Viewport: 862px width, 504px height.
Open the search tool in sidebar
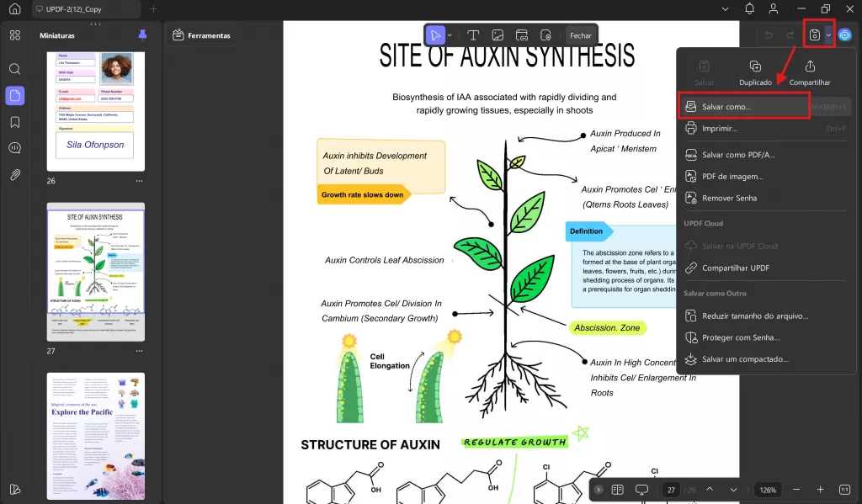tap(15, 69)
